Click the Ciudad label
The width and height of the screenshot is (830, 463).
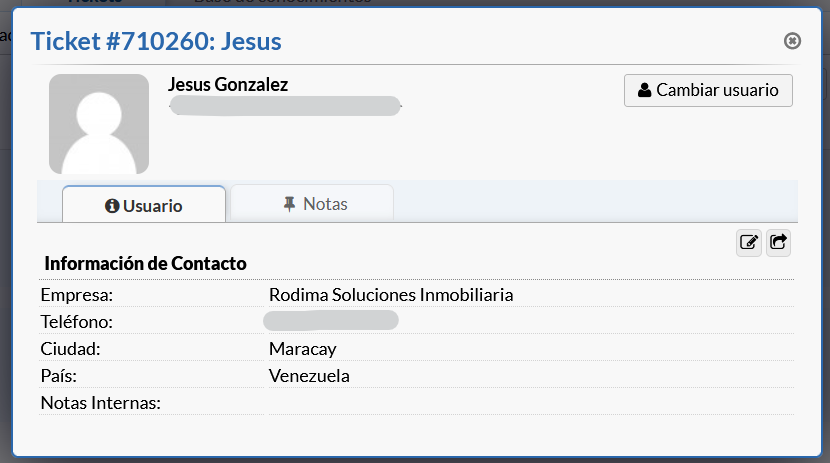pos(71,349)
